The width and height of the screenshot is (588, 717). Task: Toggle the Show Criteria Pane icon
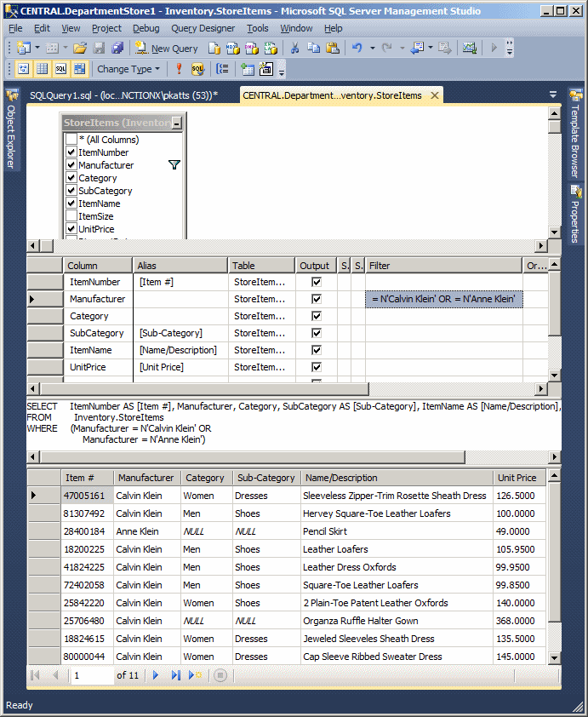[42, 69]
